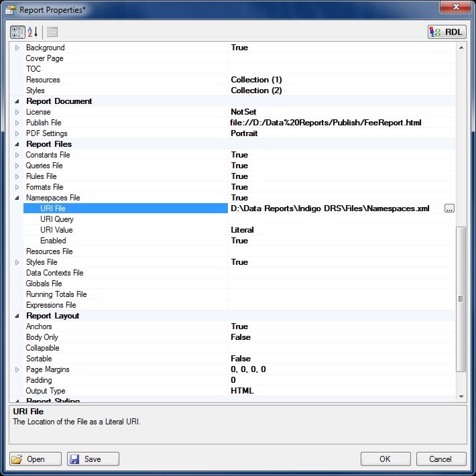Click the Property Pages toolbar icon
Viewport: 476px width, 476px height.
(52, 32)
